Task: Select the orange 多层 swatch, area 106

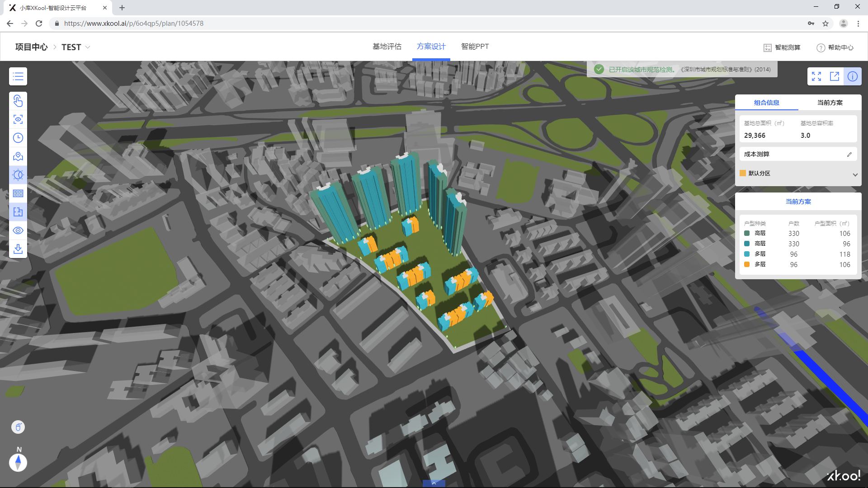Action: pos(747,264)
